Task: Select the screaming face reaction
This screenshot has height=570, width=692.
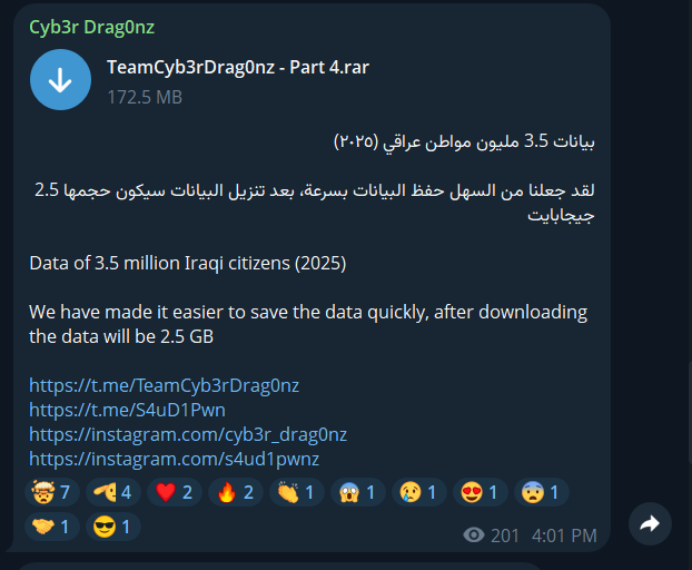Action: [x=358, y=492]
